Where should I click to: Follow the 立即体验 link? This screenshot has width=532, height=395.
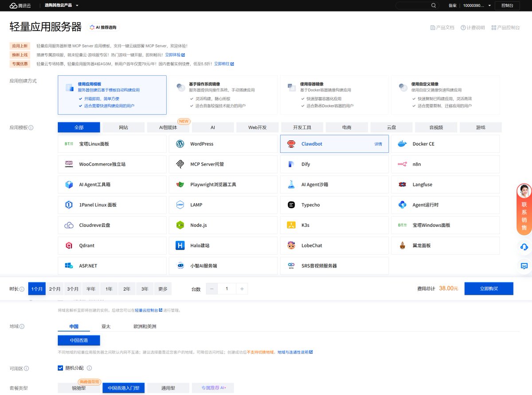[x=175, y=55]
